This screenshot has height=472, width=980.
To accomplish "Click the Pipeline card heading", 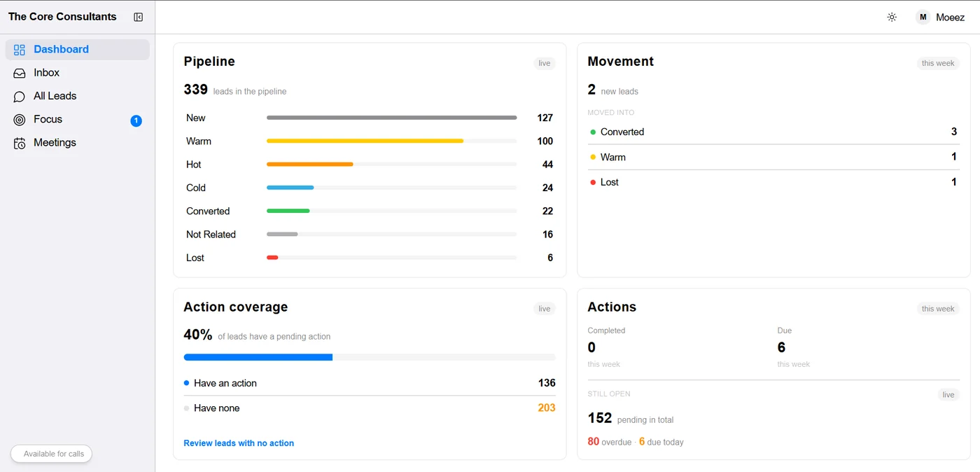I will click(209, 62).
